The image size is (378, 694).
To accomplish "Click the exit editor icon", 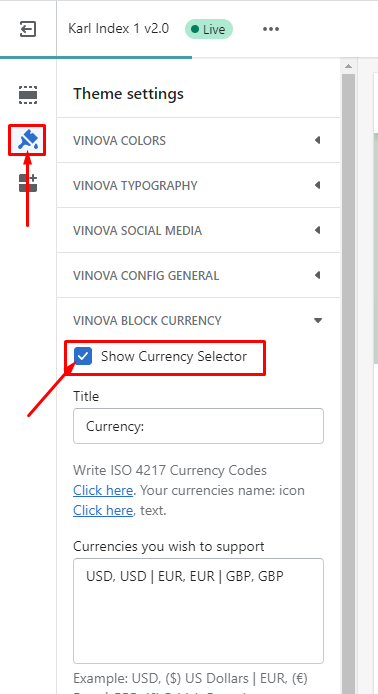I will coord(28,29).
